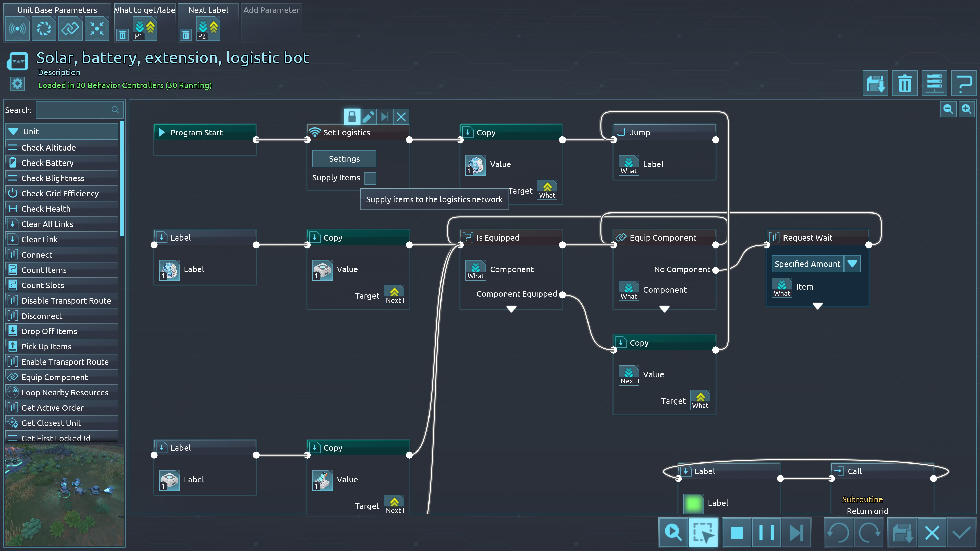Click the zoom in magnifier icon
The image size is (980, 551).
[966, 109]
